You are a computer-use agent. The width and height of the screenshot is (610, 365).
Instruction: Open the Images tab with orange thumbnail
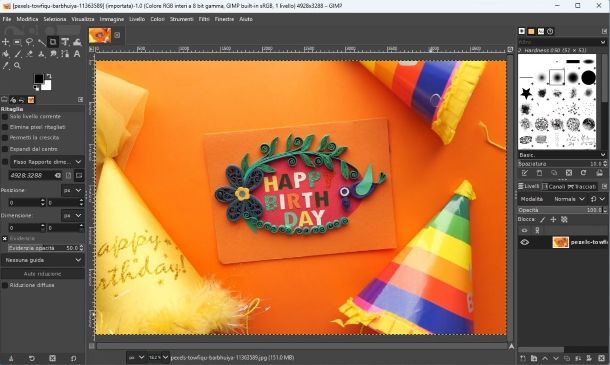[31, 100]
